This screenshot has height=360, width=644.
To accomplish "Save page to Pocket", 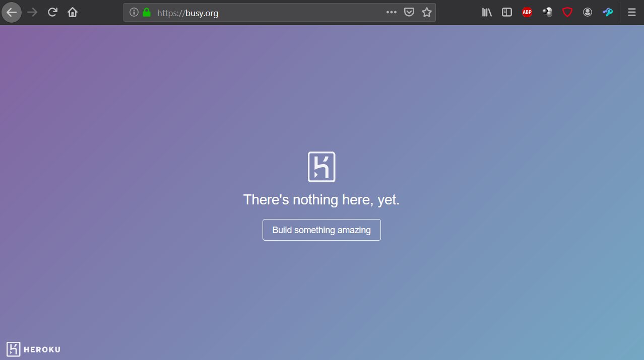I will pos(409,12).
